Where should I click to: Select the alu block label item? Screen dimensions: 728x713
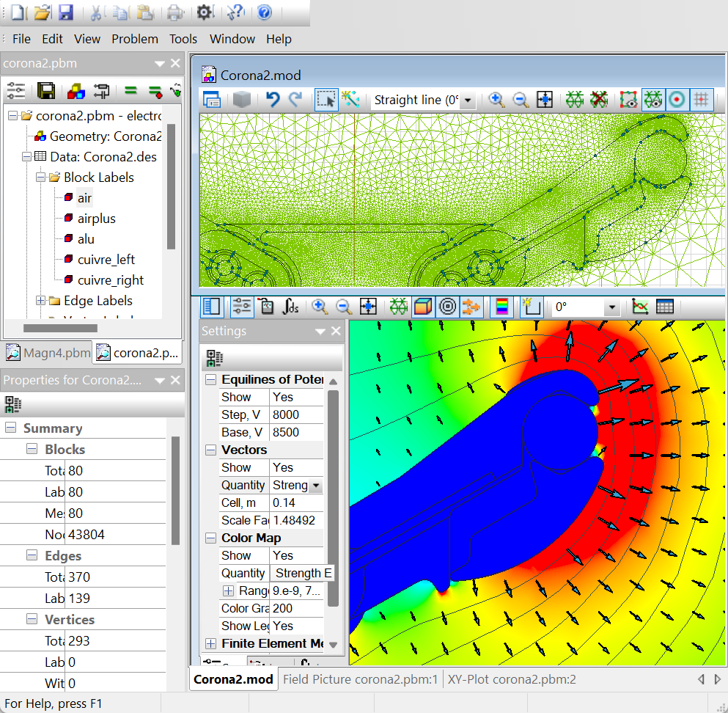(86, 239)
